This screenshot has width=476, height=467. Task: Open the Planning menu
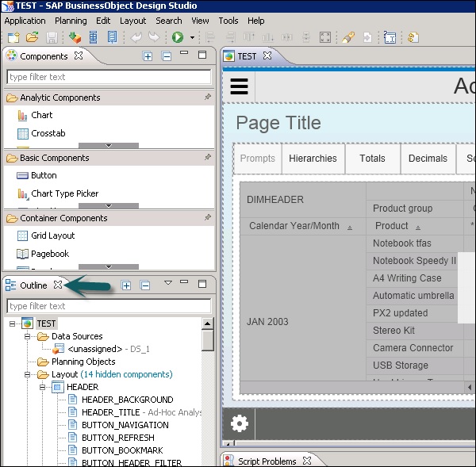tap(71, 21)
